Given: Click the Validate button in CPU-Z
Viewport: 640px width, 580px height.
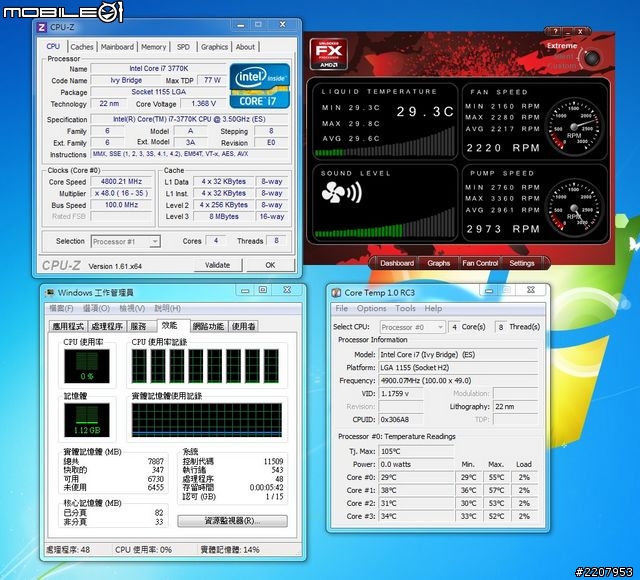Looking at the screenshot, I should tap(218, 265).
